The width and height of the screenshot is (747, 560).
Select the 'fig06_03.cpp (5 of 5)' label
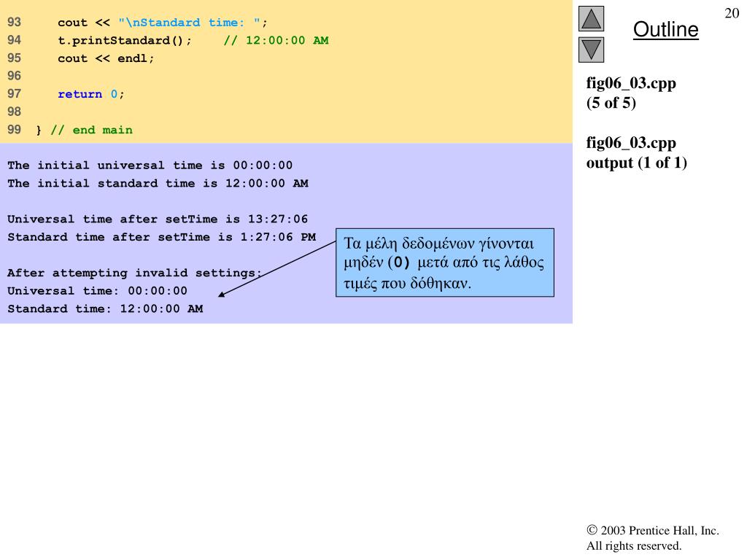point(631,93)
